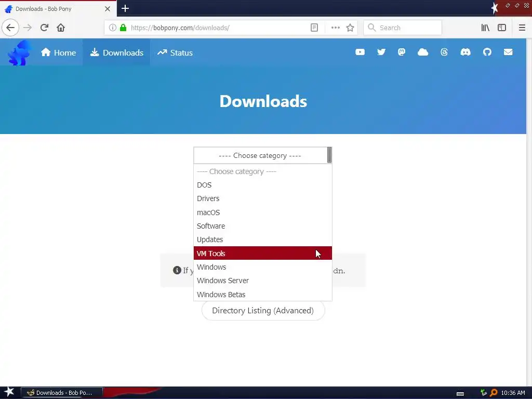
Task: Click Directory Listing (Advanced) button
Action: 263,311
